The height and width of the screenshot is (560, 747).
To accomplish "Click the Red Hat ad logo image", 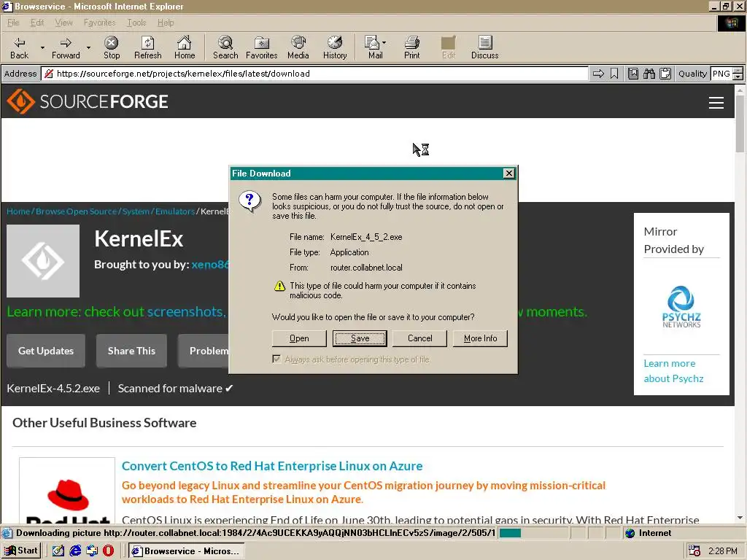I will click(67, 491).
